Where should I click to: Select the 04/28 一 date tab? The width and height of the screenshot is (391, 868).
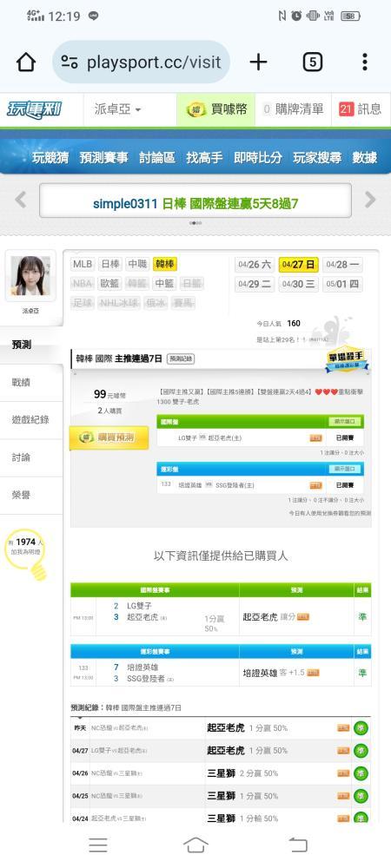click(343, 265)
